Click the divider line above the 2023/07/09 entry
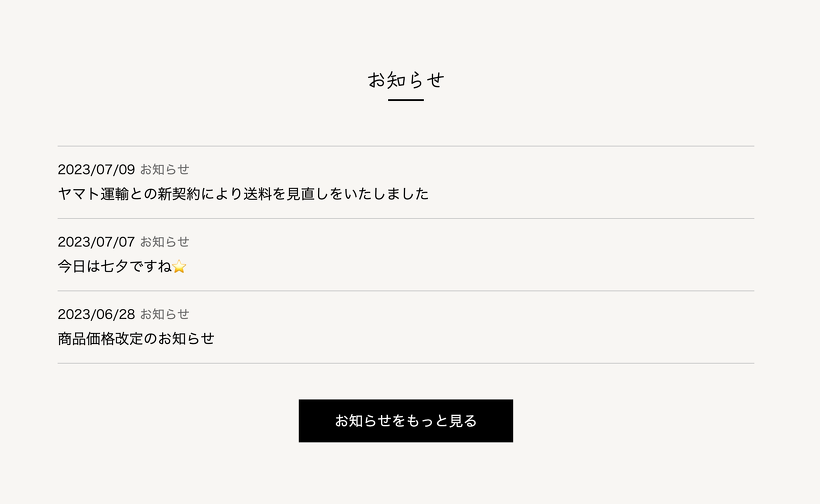Viewport: 820px width, 504px height. (x=405, y=146)
